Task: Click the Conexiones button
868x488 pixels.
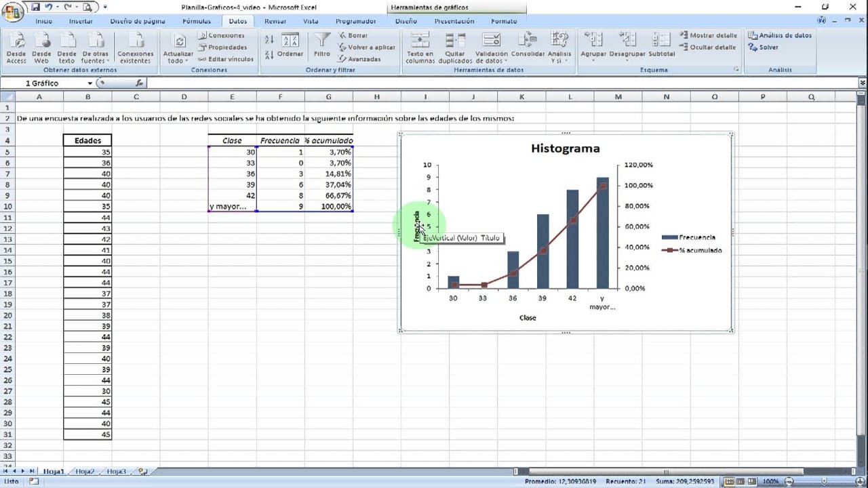Action: (x=222, y=35)
